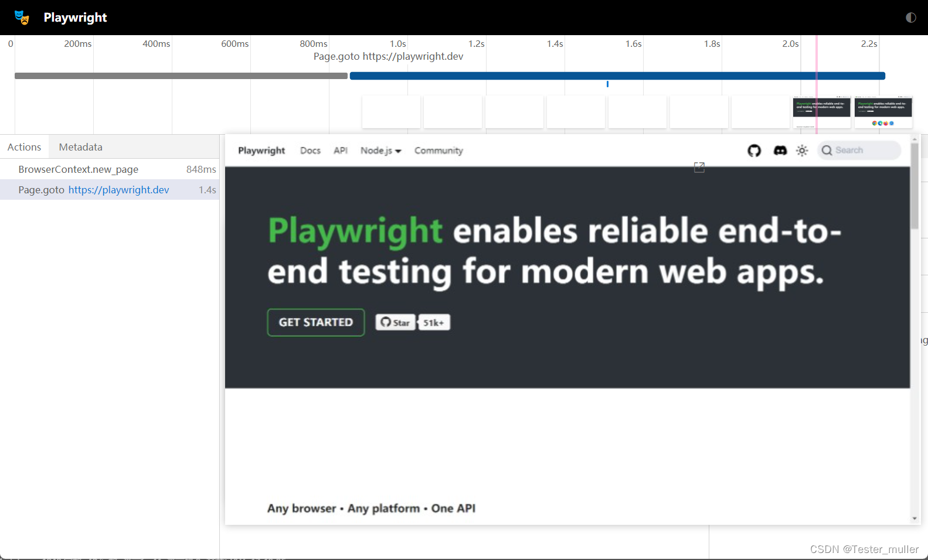Image resolution: width=928 pixels, height=560 pixels.
Task: Click the 1.0s timeline tick label
Action: [398, 44]
